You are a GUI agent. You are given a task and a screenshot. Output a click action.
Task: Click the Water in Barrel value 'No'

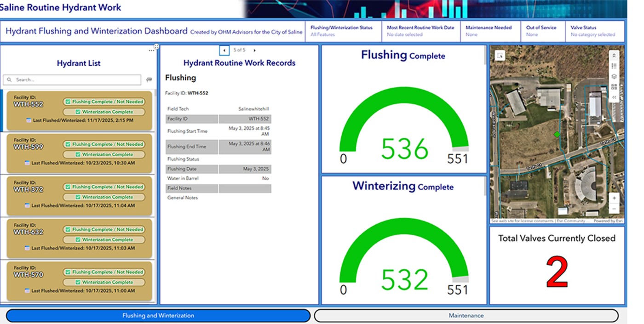pos(265,178)
